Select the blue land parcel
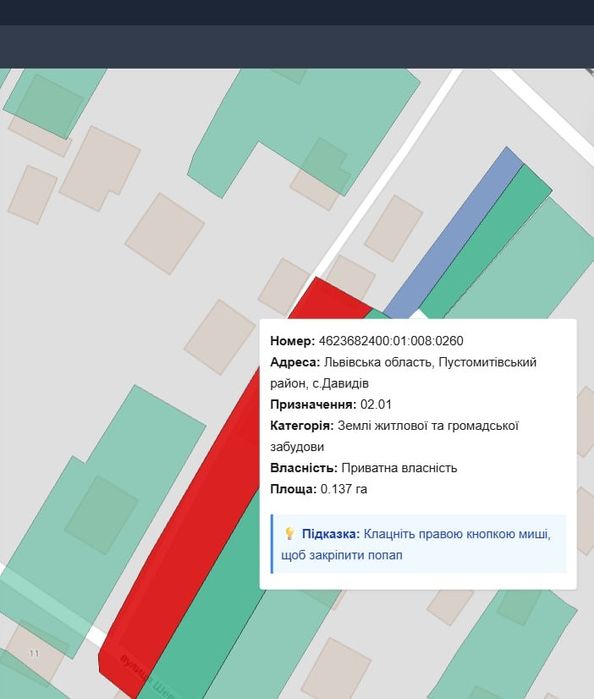This screenshot has width=594, height=699. tap(455, 232)
